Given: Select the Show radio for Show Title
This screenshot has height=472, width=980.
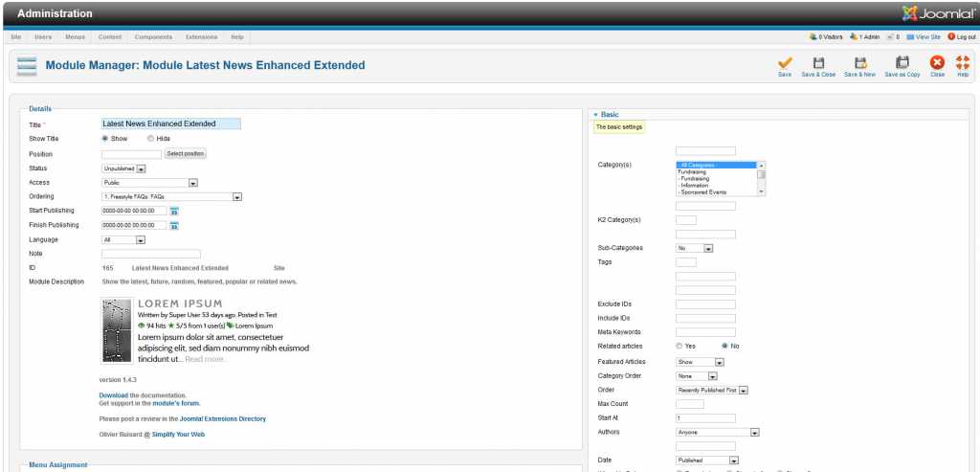Looking at the screenshot, I should tap(105, 139).
